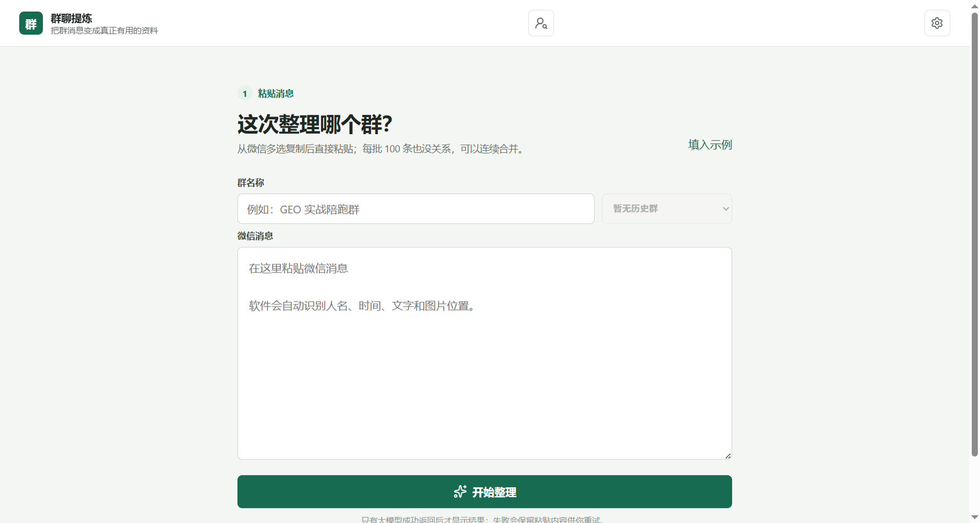Click the 微信消息 field label
This screenshot has width=980, height=523.
(255, 236)
